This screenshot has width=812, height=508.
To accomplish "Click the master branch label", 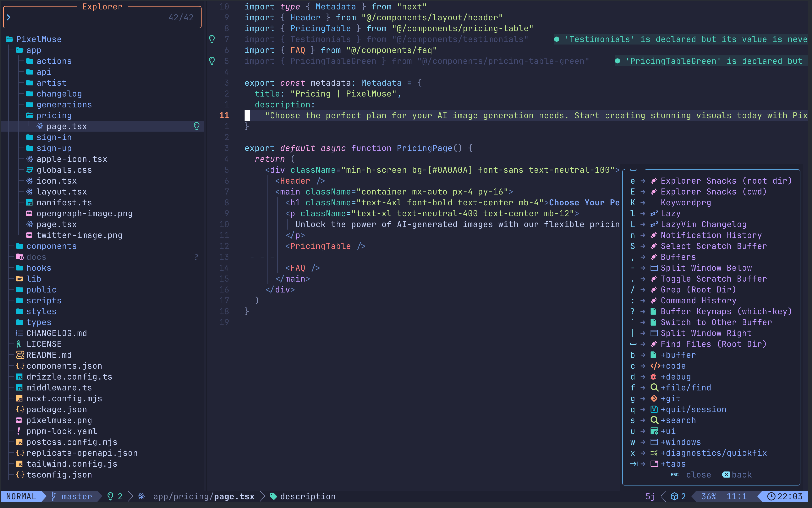I will pyautogui.click(x=77, y=496).
